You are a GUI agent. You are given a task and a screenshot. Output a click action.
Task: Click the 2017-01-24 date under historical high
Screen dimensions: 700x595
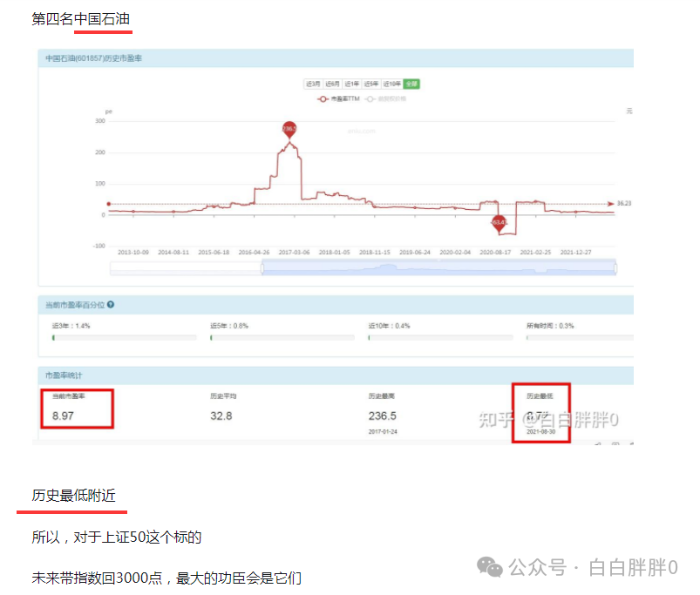tap(383, 432)
